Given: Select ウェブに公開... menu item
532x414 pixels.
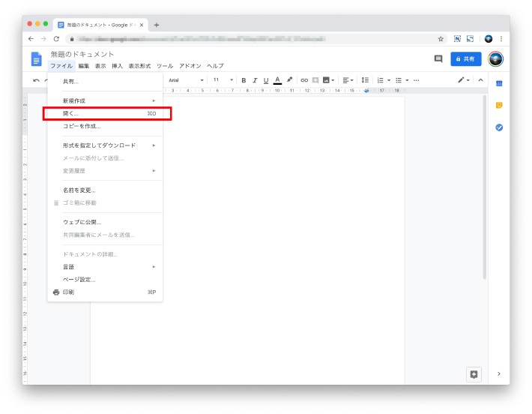Looking at the screenshot, I should pos(105,222).
